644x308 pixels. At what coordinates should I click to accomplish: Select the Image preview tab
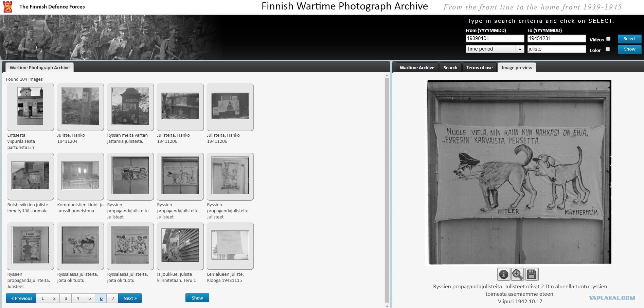[x=517, y=68]
